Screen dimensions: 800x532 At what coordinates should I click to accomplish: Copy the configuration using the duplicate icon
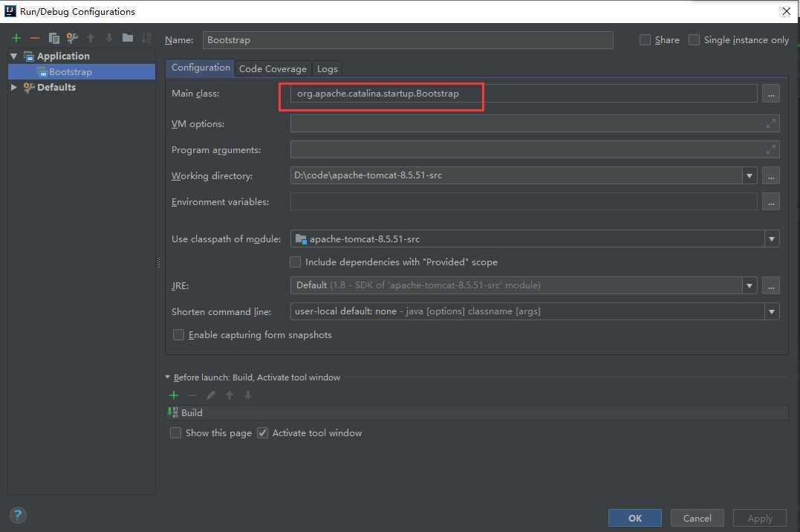(53, 39)
